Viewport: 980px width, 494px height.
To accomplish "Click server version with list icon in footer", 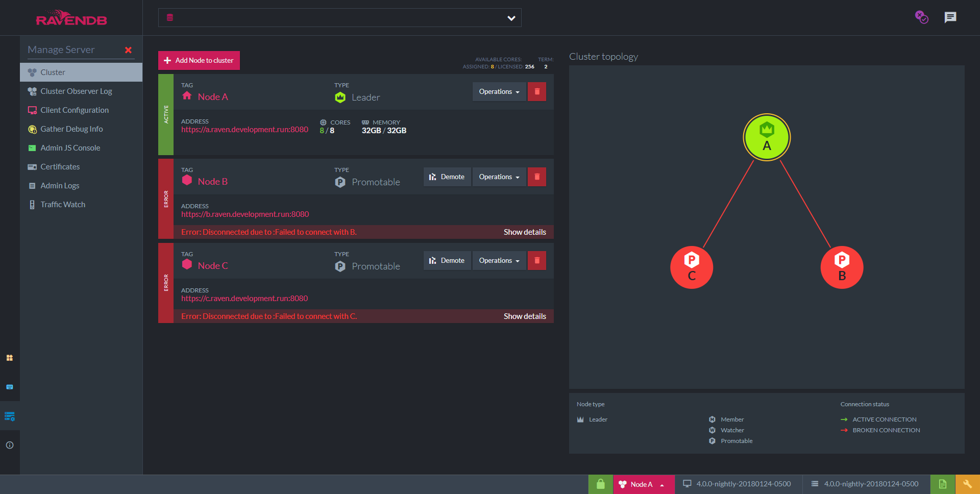I will pos(866,484).
